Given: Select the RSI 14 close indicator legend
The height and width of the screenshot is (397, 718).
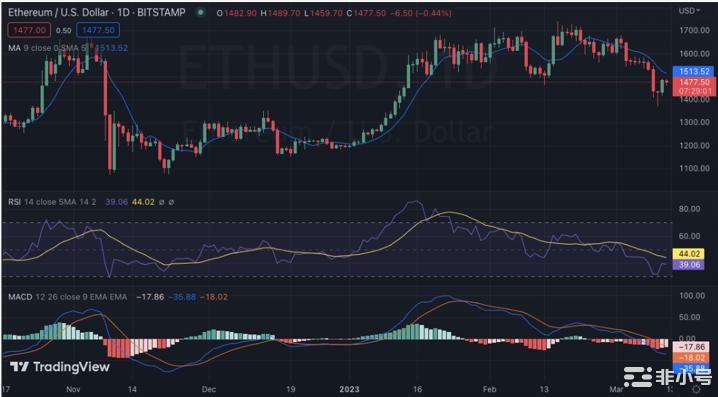Looking at the screenshot, I should click(52, 201).
